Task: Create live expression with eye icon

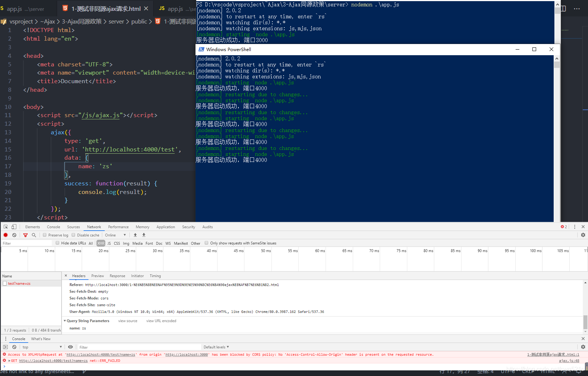Action: point(70,347)
